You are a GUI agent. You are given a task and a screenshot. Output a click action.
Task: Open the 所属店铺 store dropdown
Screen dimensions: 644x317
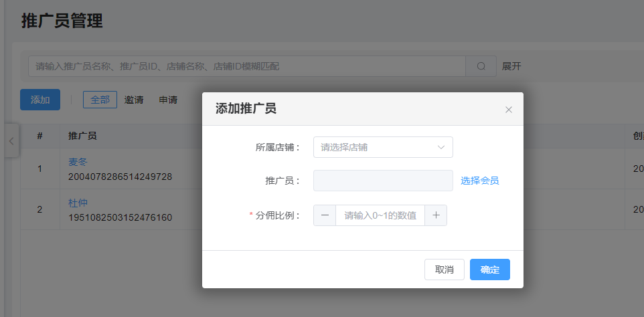[383, 147]
